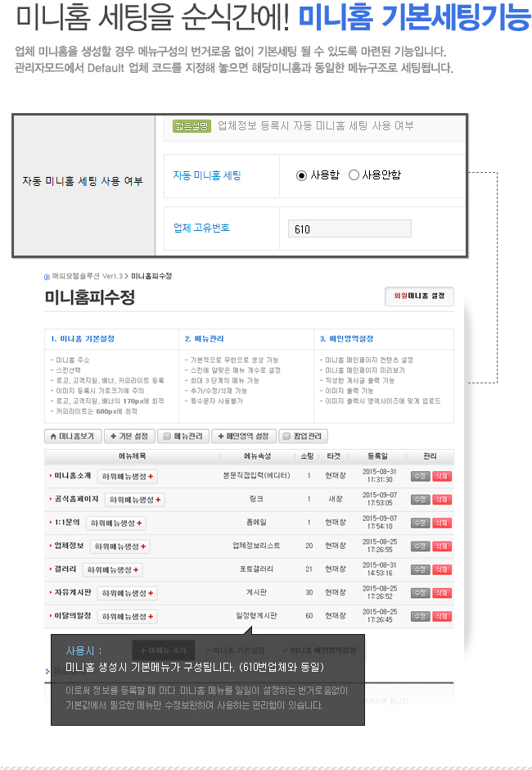Click 하위메뉴생성 for 업체정보 row

[x=119, y=546]
